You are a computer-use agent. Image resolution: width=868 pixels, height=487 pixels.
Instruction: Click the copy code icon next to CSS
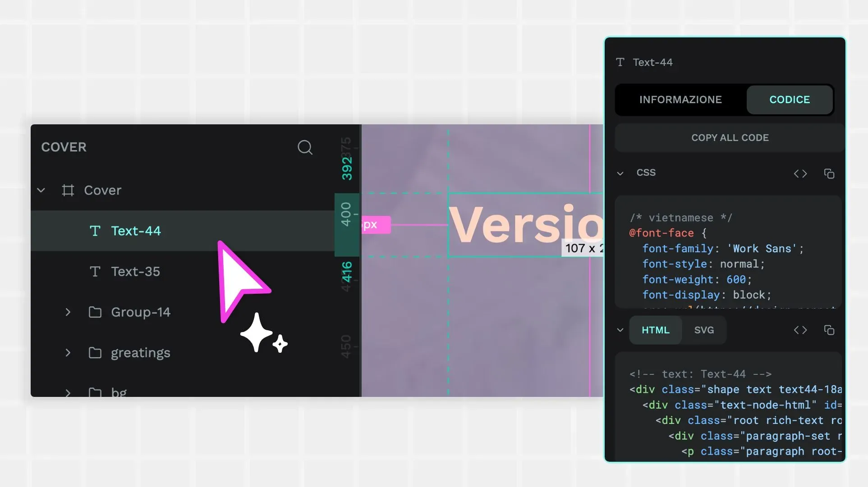coord(829,173)
